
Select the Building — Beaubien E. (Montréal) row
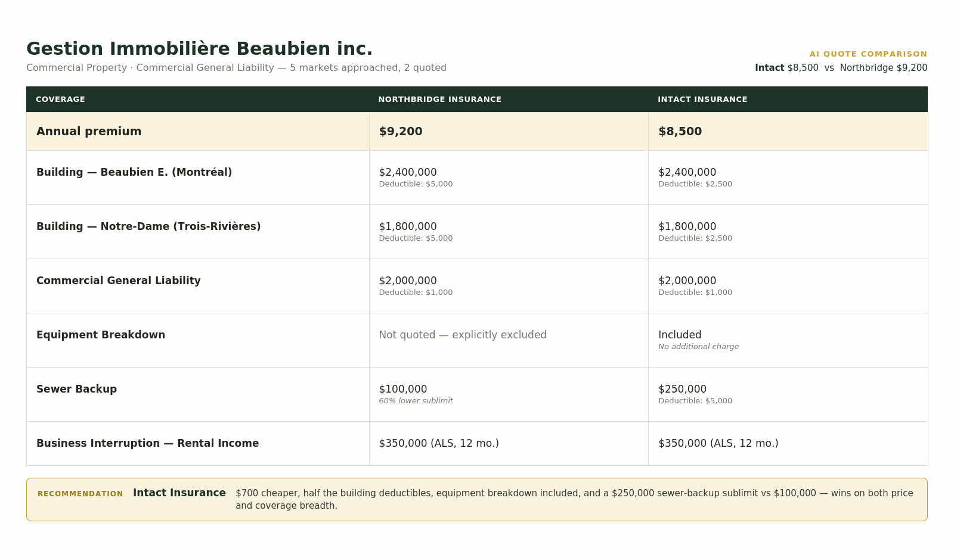(477, 178)
